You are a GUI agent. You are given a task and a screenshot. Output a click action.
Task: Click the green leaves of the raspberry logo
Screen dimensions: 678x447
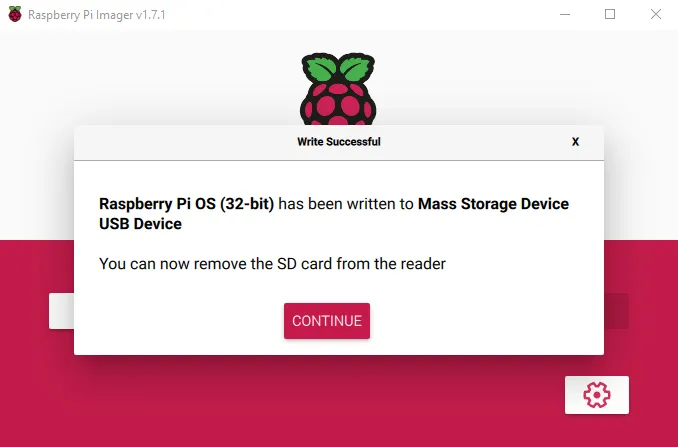coord(338,67)
